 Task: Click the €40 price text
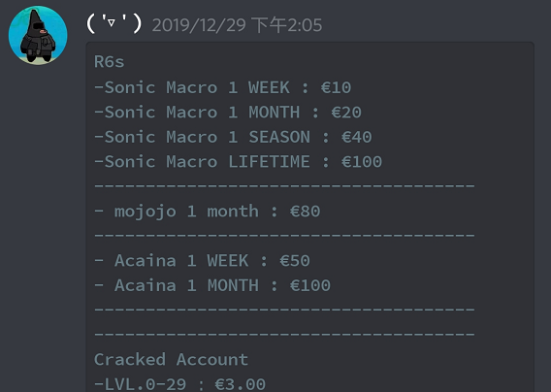pyautogui.click(x=356, y=137)
